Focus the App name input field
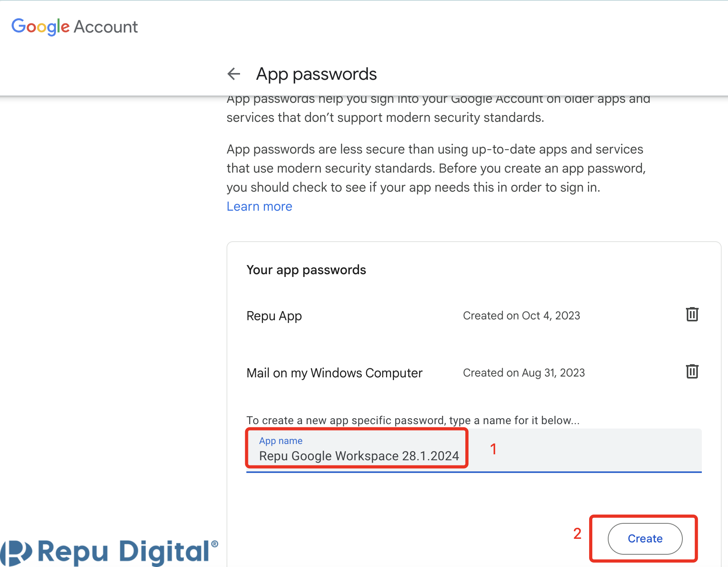Viewport: 728px width, 567px height. point(474,450)
